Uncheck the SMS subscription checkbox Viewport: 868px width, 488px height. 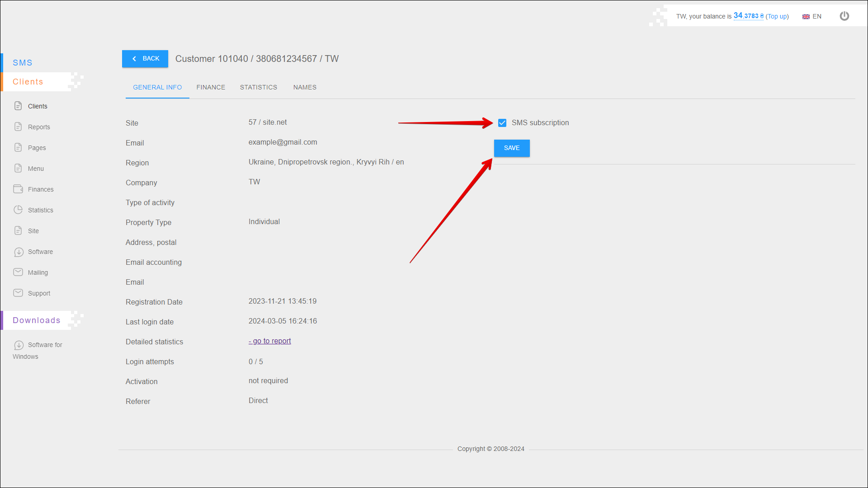(502, 123)
